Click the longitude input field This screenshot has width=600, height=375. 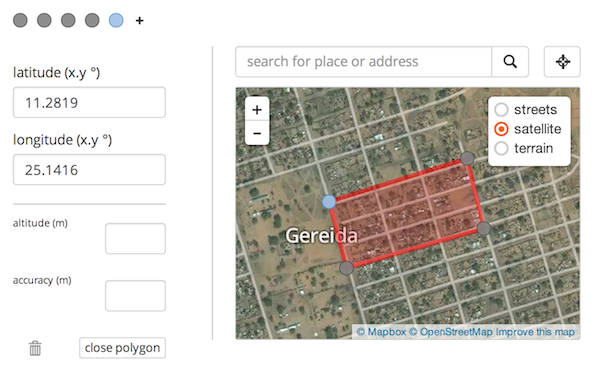pyautogui.click(x=89, y=170)
